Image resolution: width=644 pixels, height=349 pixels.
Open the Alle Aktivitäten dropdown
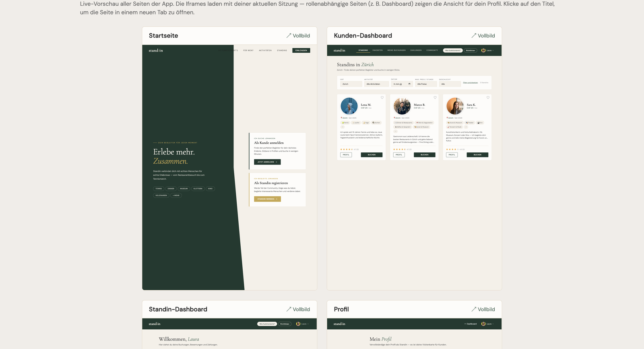click(x=377, y=84)
